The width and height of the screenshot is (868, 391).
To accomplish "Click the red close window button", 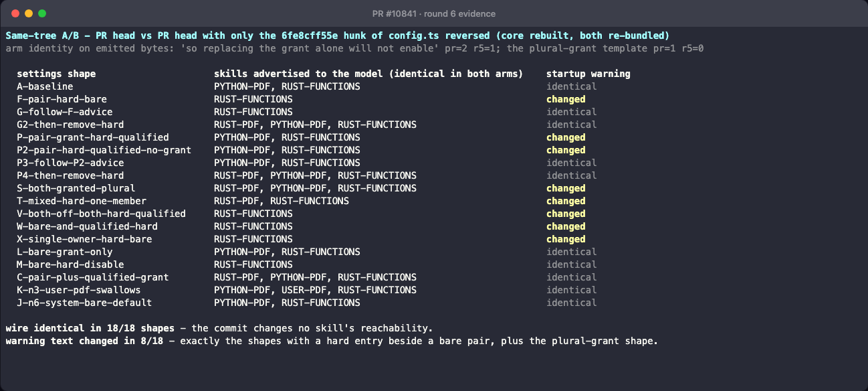I will (15, 13).
